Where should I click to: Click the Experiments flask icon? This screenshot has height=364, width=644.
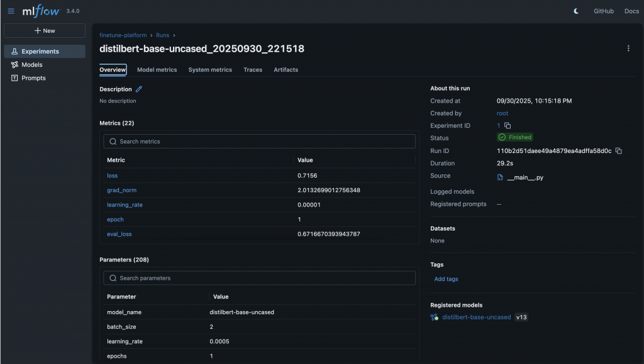14,52
